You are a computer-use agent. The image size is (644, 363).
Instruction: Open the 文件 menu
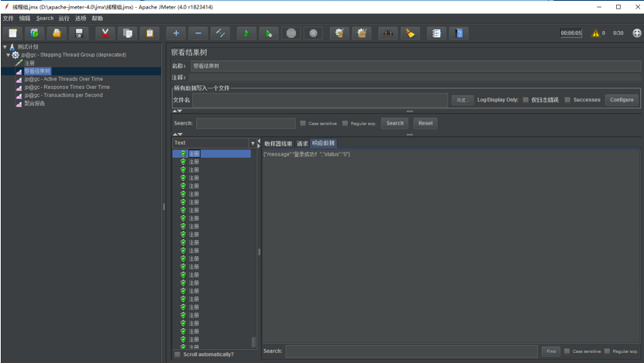[x=8, y=19]
